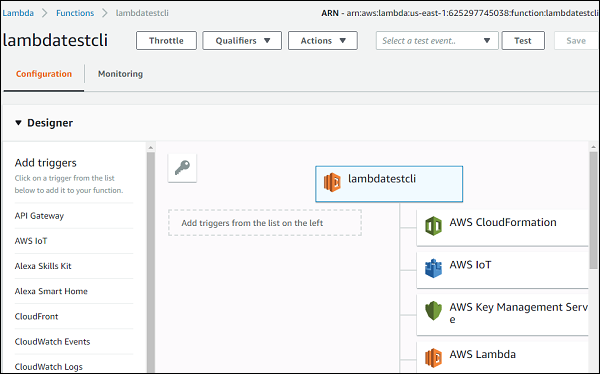Open the Qualifiers dropdown
This screenshot has height=374, width=600.
pos(242,41)
